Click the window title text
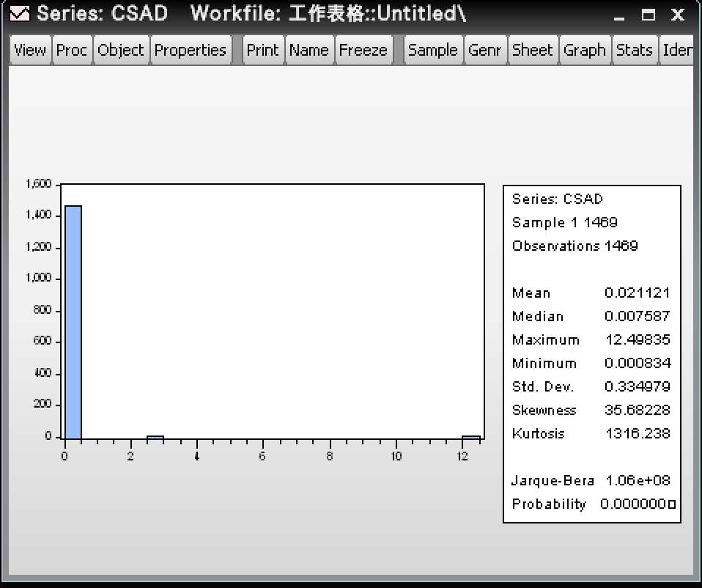 coord(251,13)
